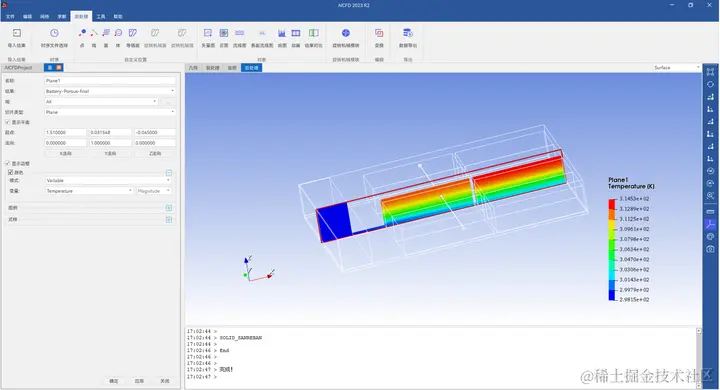Open the Tools menu in ribbon

click(101, 17)
